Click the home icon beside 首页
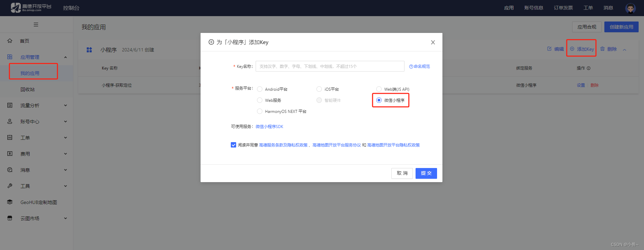This screenshot has height=250, width=644. [10, 41]
